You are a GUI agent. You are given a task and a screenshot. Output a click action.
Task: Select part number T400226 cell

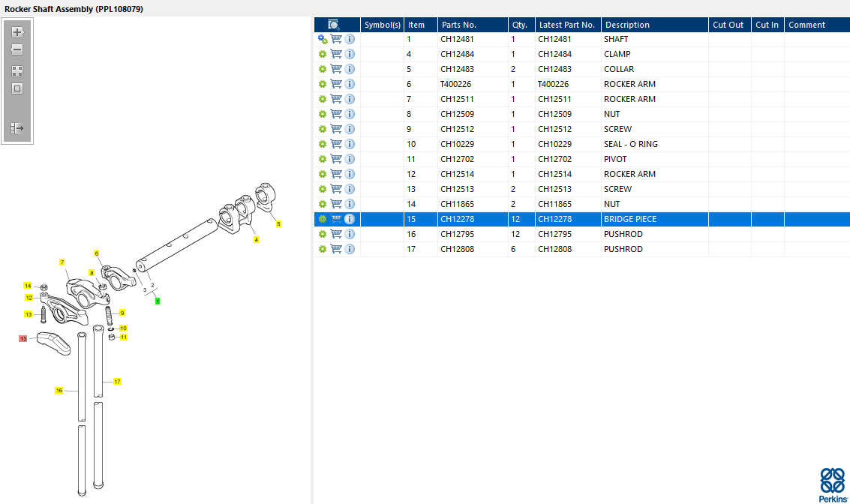click(x=473, y=84)
